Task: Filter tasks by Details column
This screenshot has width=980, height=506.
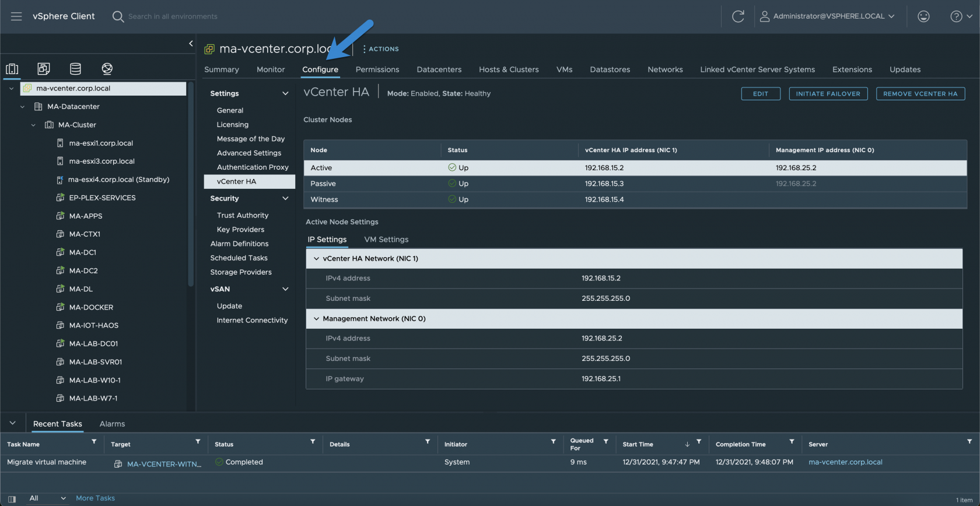Action: tap(428, 442)
